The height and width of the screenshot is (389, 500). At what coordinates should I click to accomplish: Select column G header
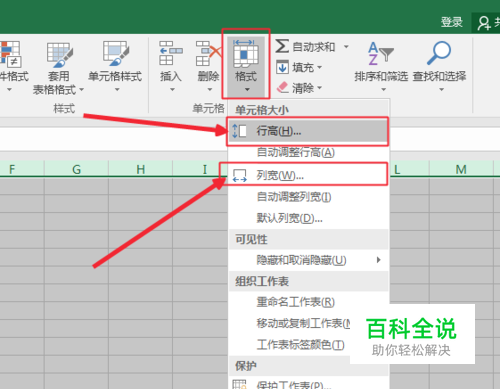pyautogui.click(x=76, y=169)
